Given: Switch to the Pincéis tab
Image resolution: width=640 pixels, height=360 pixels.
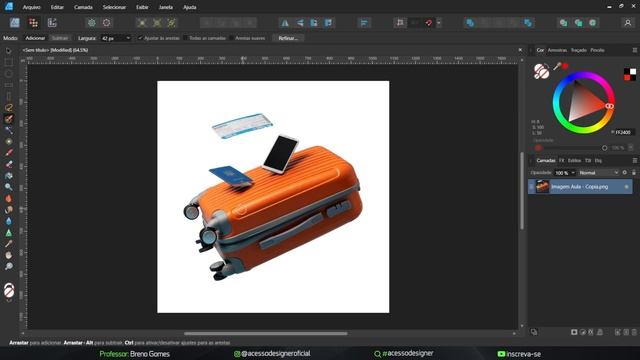Looking at the screenshot, I should coord(597,50).
